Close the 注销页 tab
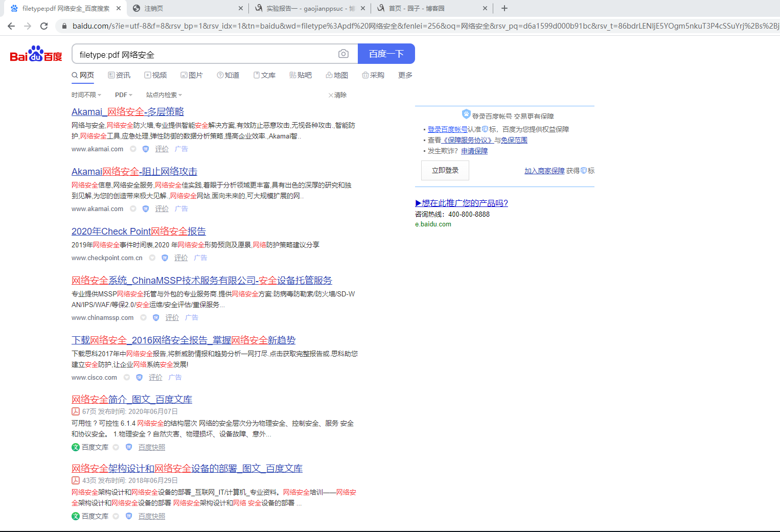The height and width of the screenshot is (532, 780). click(241, 8)
